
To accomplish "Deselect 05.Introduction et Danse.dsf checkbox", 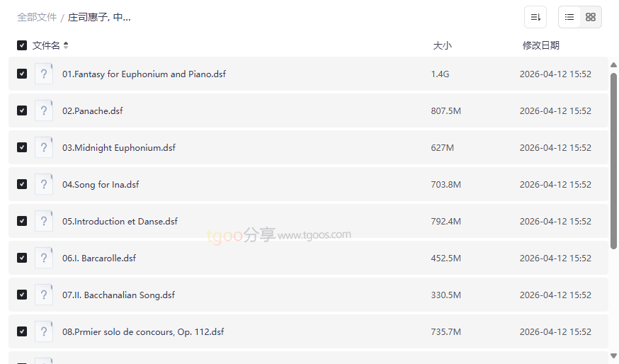I will [x=22, y=221].
